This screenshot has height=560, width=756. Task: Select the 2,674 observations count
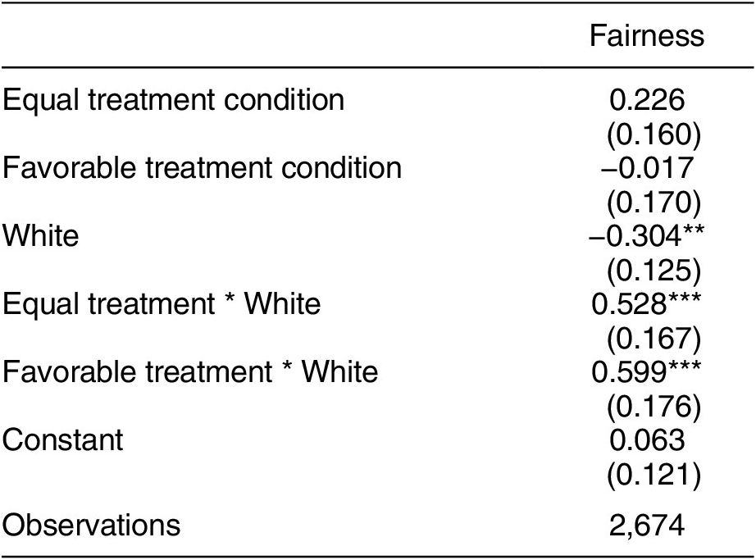[646, 525]
